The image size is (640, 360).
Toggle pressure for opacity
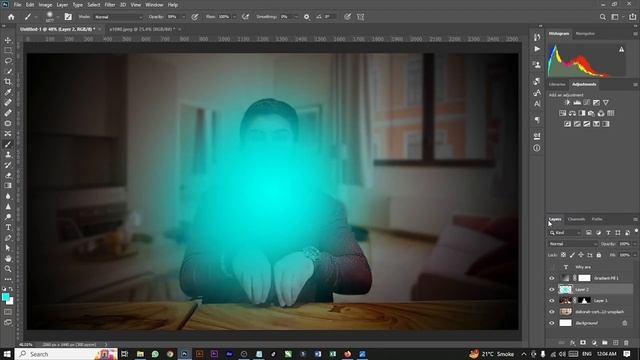click(x=195, y=17)
